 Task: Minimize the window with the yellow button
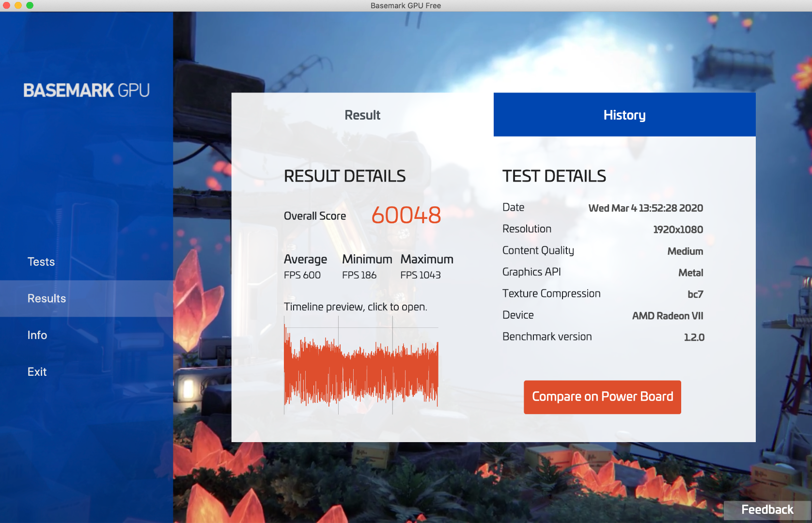[18, 5]
